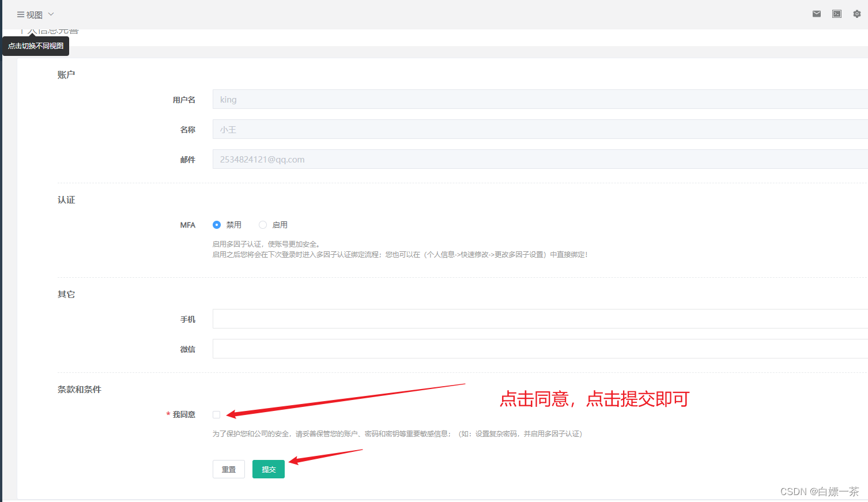Viewport: 868px width, 502px height.
Task: Open the web terminal icon
Action: (x=837, y=14)
